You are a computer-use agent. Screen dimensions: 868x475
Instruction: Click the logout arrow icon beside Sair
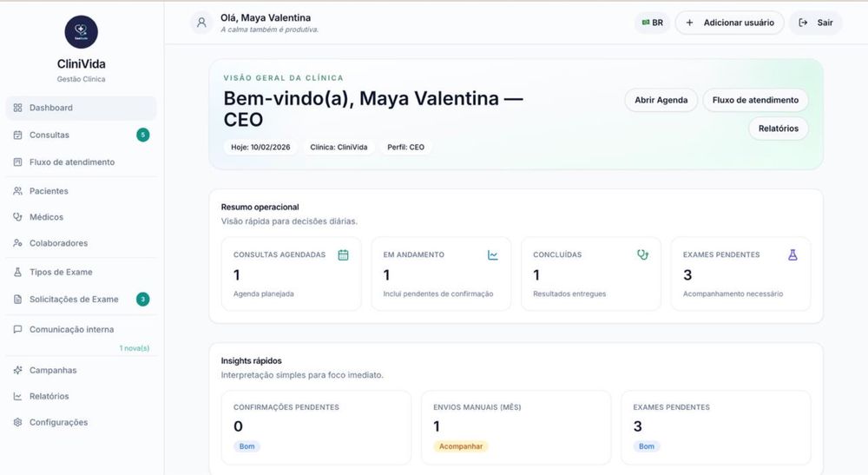click(803, 23)
